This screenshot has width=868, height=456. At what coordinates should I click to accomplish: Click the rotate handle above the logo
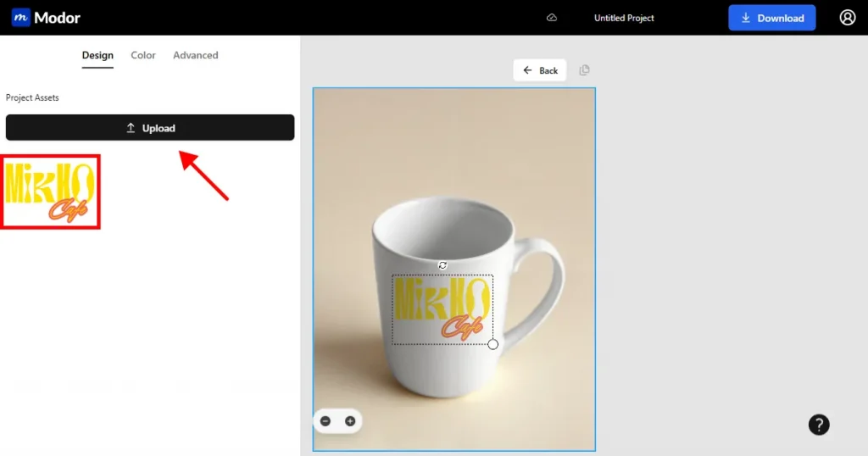442,265
